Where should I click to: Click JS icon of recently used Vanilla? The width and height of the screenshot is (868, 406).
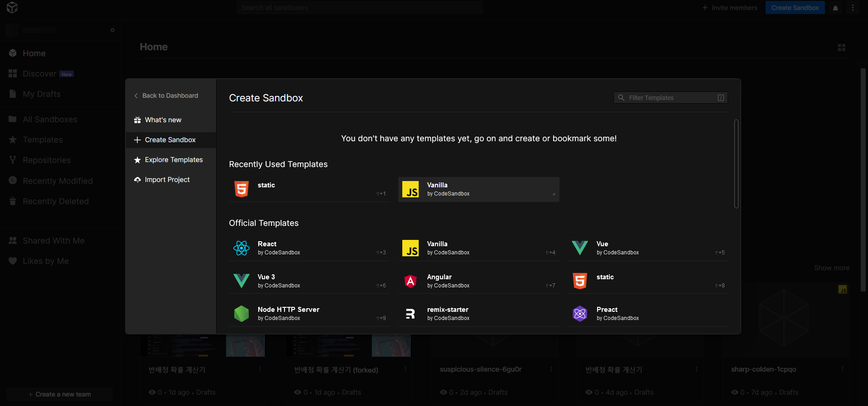point(410,189)
